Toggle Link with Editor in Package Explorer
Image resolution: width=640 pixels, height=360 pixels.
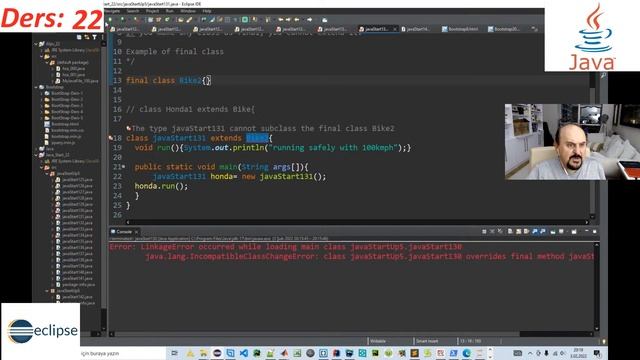coord(87,37)
